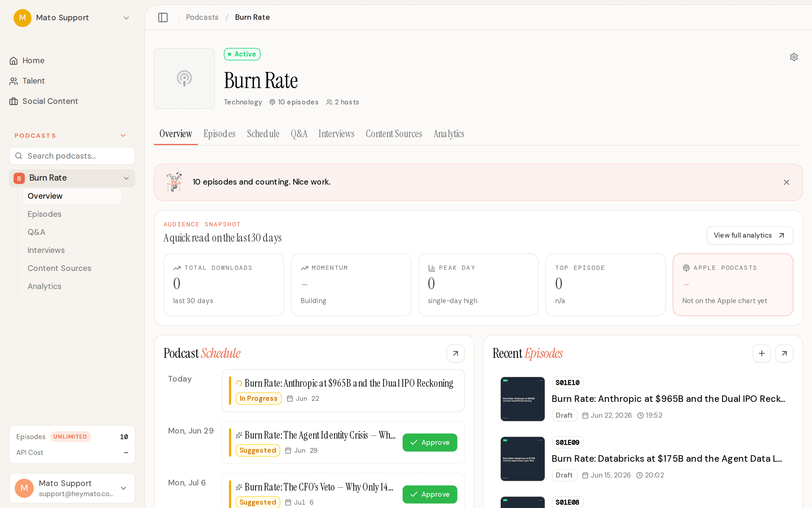Expand the Mato Support workspace switcher
The width and height of the screenshot is (812, 508).
pyautogui.click(x=126, y=18)
